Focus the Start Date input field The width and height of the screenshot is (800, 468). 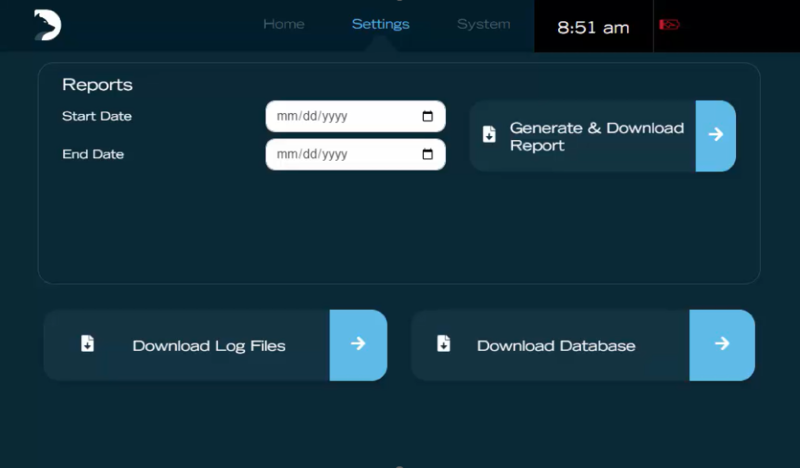(x=340, y=116)
